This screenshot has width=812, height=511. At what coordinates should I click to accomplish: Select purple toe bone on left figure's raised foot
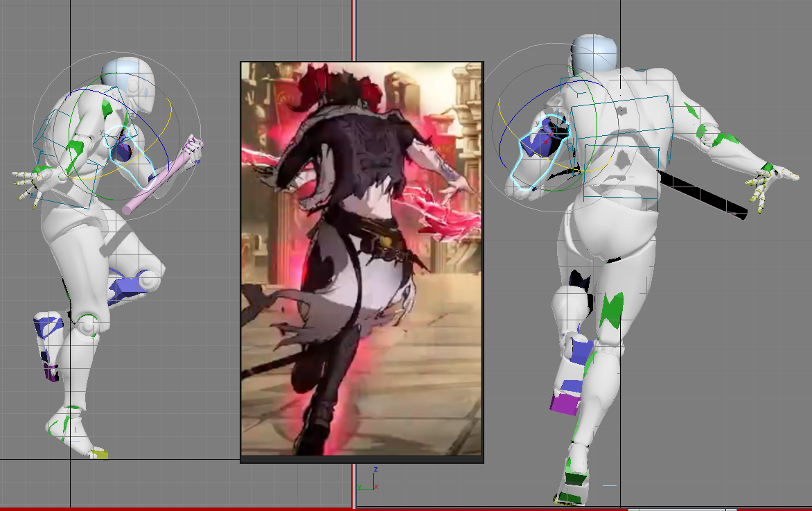click(51, 372)
